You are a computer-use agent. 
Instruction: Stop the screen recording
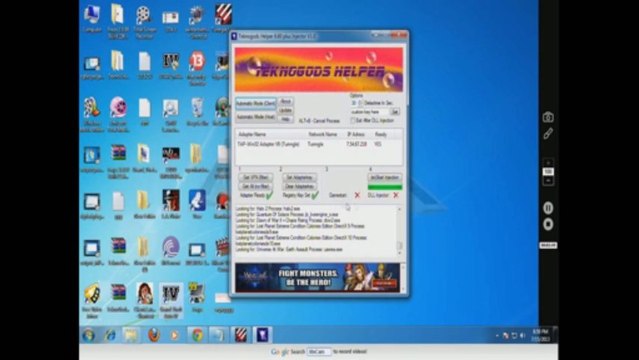click(548, 224)
